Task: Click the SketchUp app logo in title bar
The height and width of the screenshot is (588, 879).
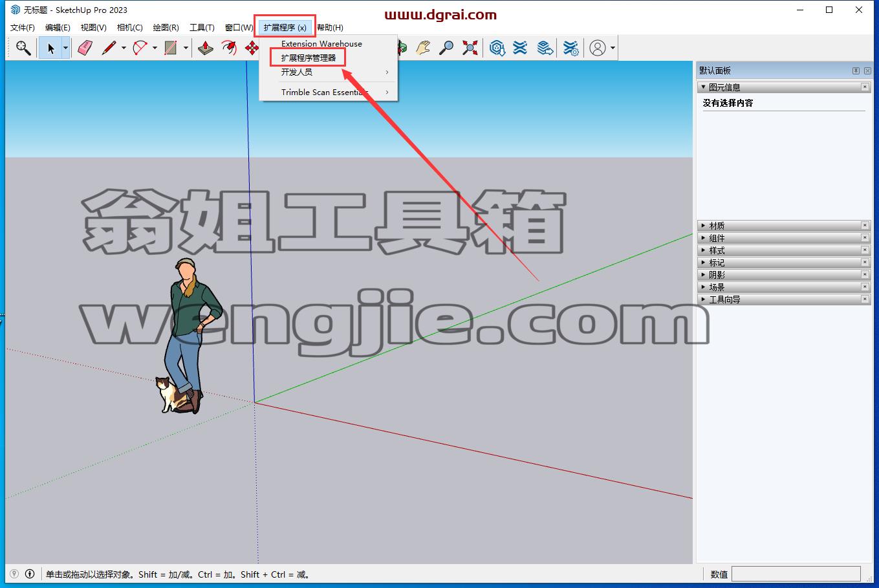Action: pyautogui.click(x=15, y=10)
